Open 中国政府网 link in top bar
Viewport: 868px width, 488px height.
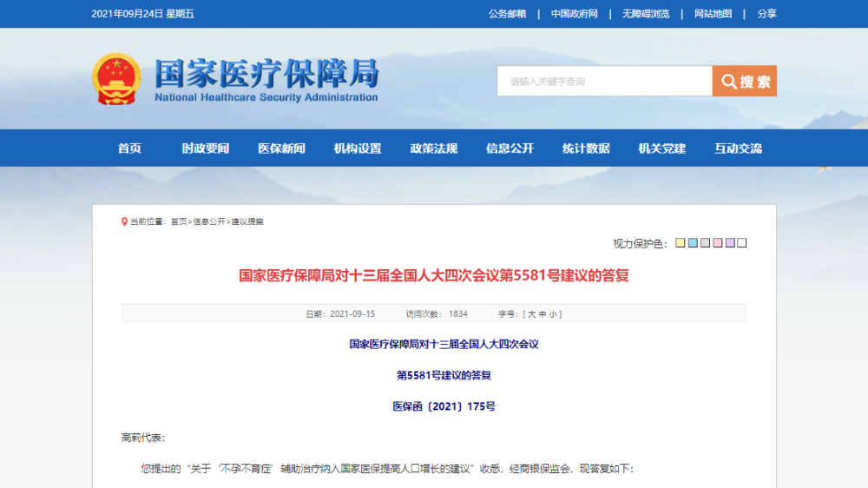tap(574, 14)
